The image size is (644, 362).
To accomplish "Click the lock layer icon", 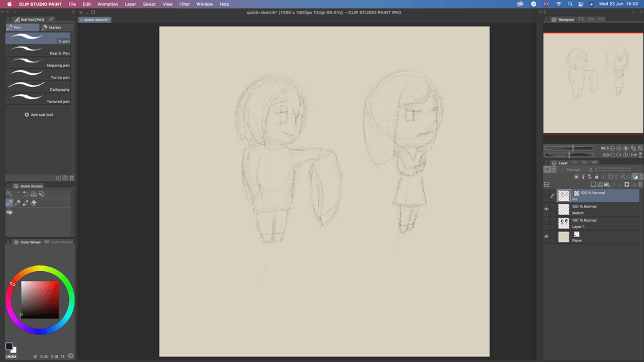I will click(597, 176).
